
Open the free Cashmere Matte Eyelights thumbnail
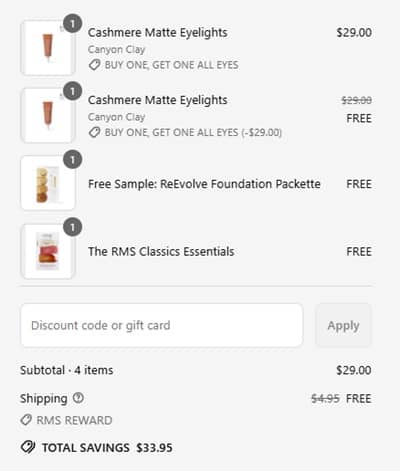point(48,115)
